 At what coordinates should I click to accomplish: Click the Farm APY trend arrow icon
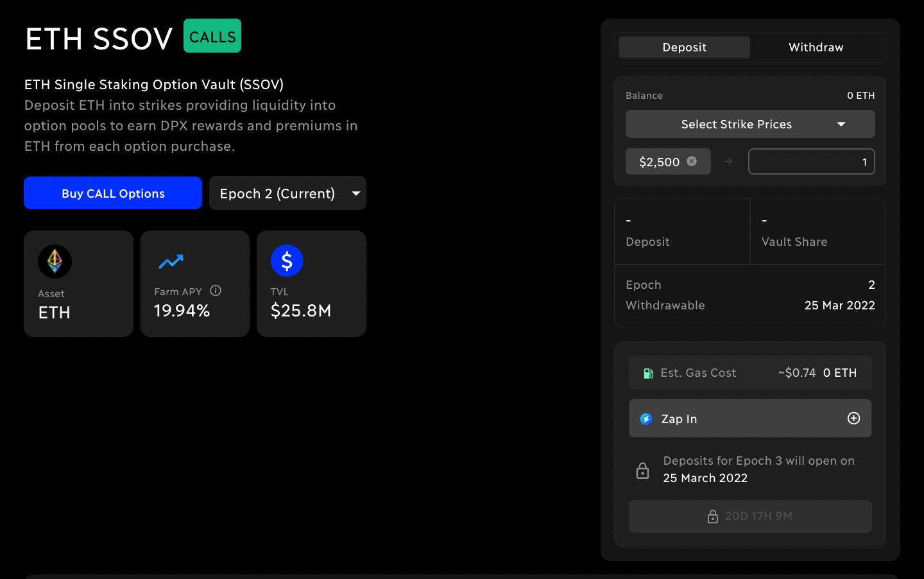[171, 261]
